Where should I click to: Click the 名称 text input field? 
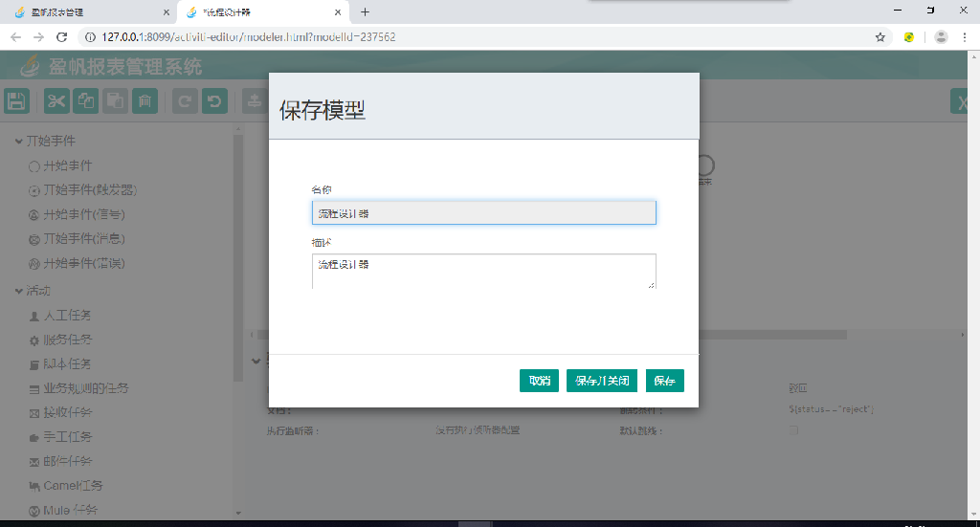tap(483, 212)
